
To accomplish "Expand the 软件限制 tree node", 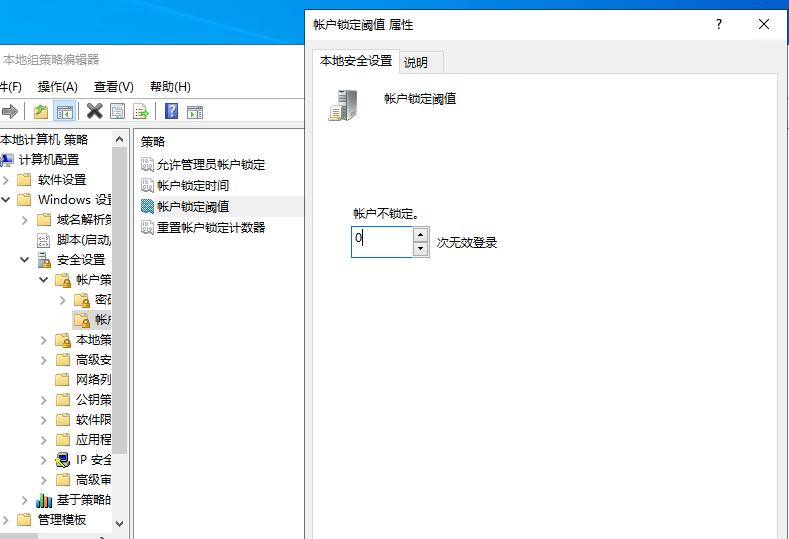I will pyautogui.click(x=44, y=420).
